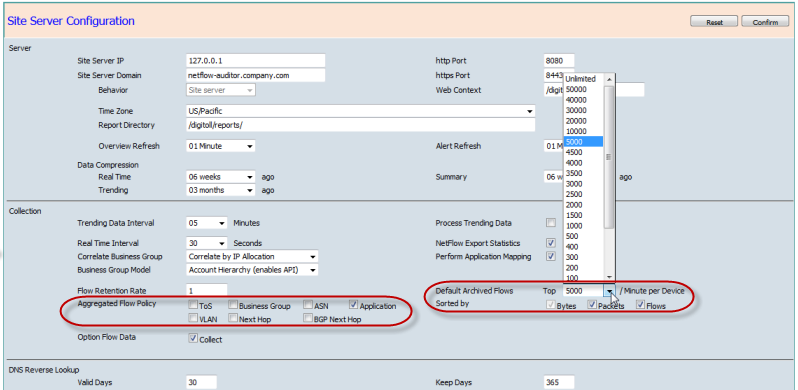
Task: Open the Real Time Interval dropdown
Action: [207, 243]
